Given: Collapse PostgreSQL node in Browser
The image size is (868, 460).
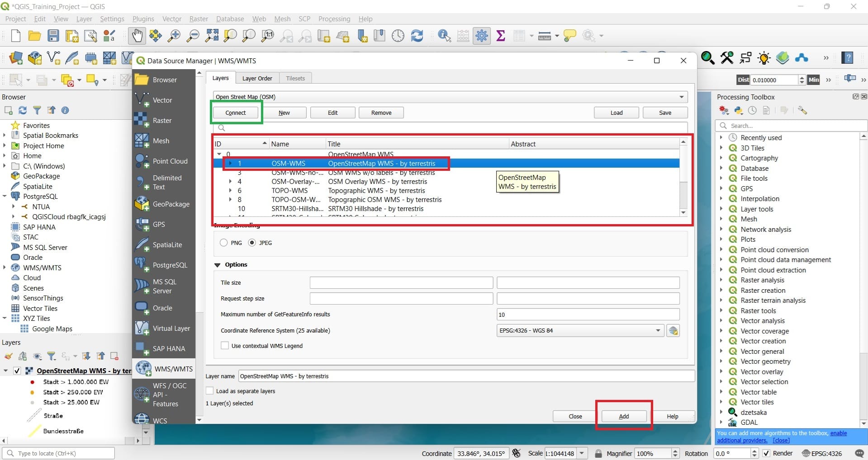Looking at the screenshot, I should tap(5, 196).
